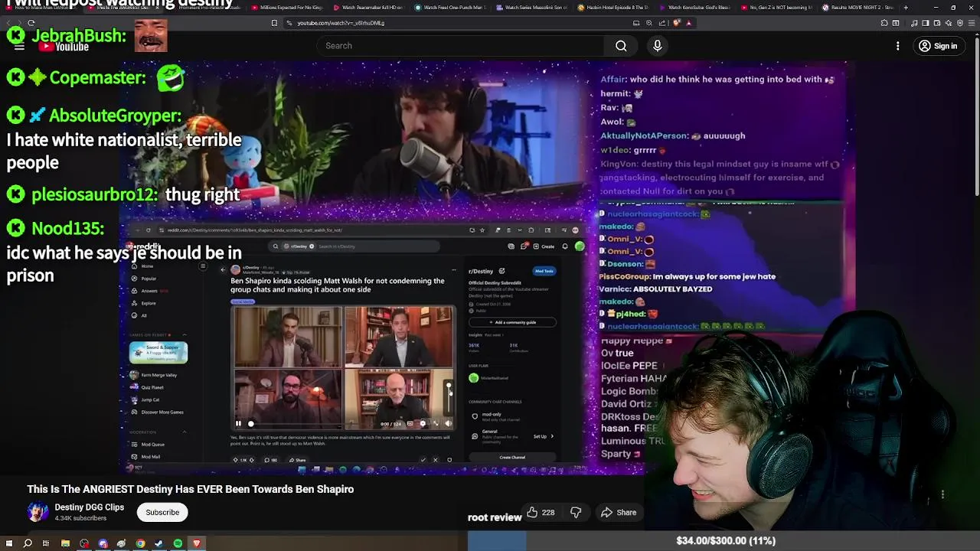980x551 pixels.
Task: Click the Reddit user avatar in the video
Action: pyautogui.click(x=580, y=246)
